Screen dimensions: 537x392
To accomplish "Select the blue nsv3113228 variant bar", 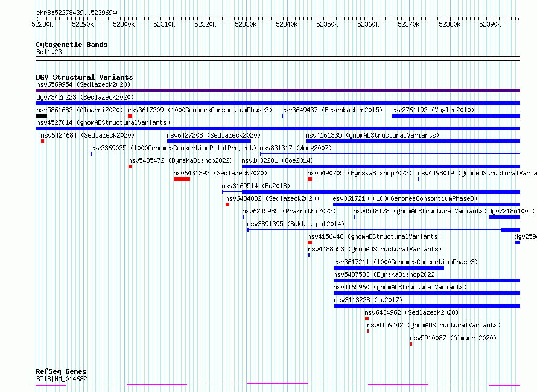I will coord(427,306).
